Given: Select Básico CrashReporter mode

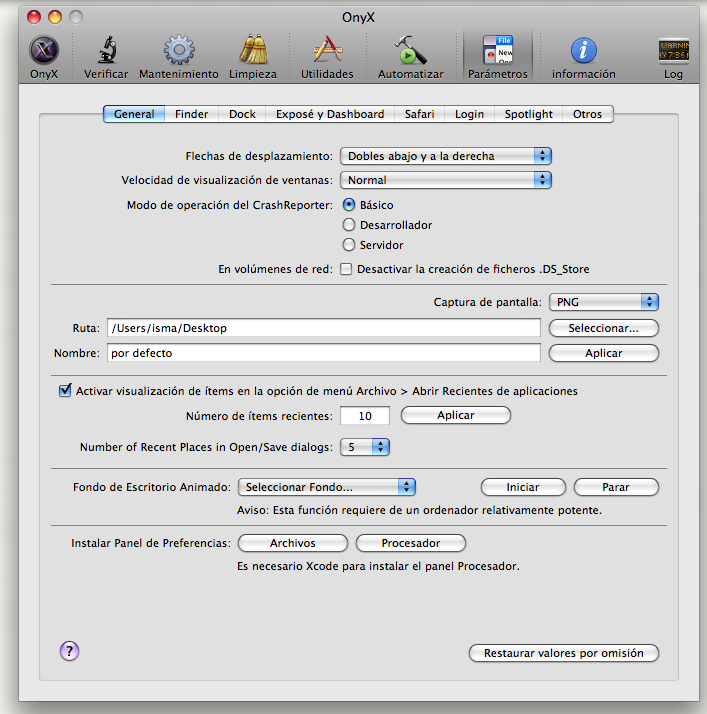Looking at the screenshot, I should coord(349,205).
